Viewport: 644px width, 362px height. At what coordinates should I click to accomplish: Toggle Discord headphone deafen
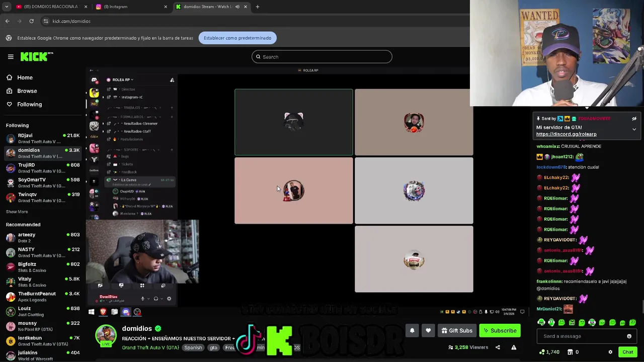coord(155,299)
